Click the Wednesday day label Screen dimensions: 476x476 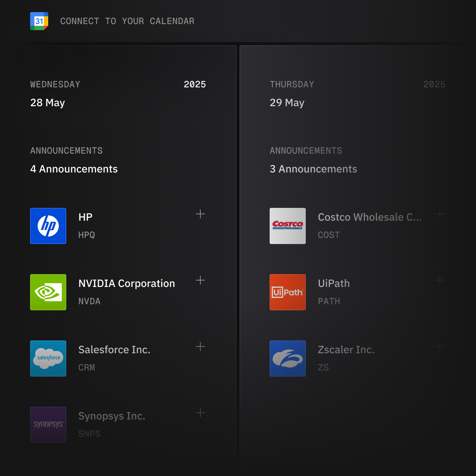tap(55, 84)
